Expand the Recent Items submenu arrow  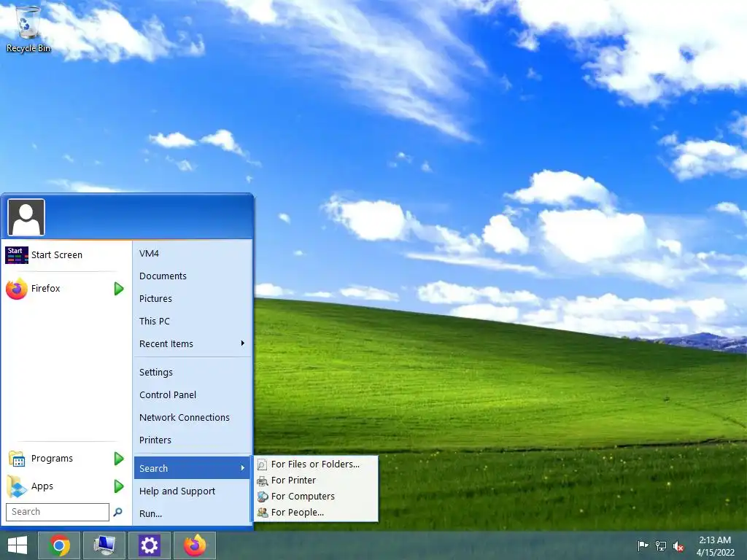click(242, 343)
